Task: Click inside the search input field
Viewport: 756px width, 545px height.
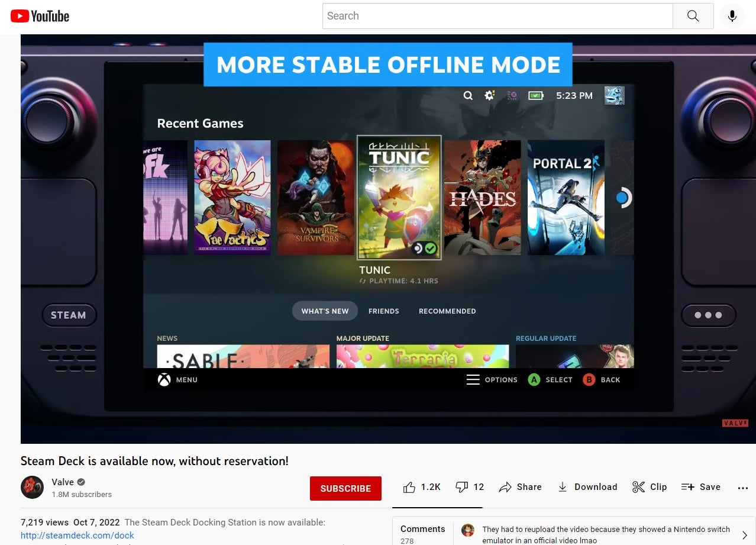Action: coord(497,16)
